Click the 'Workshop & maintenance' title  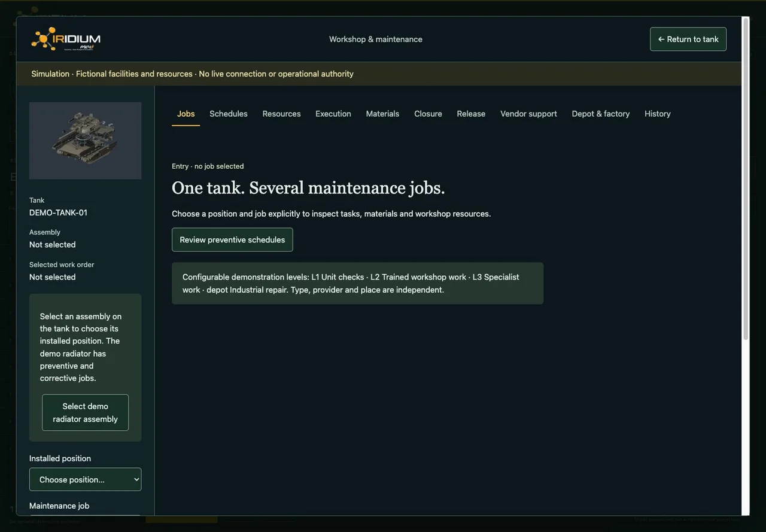(376, 39)
